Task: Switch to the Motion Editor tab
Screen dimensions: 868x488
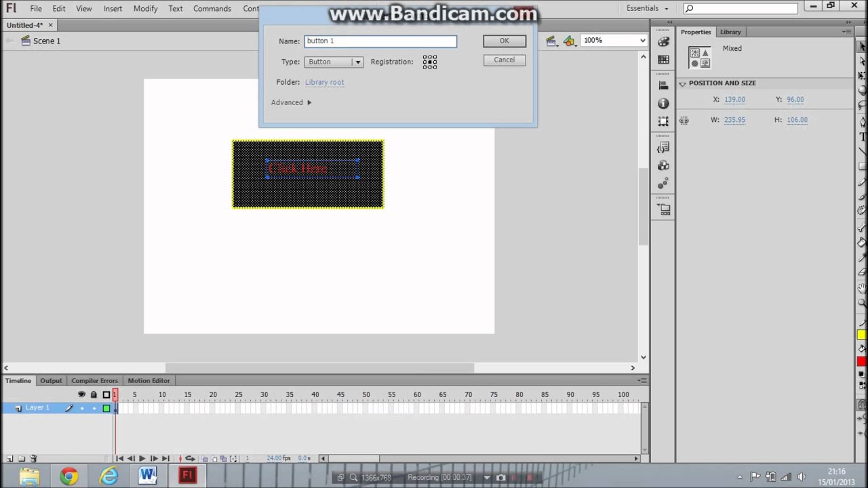Action: [x=149, y=381]
